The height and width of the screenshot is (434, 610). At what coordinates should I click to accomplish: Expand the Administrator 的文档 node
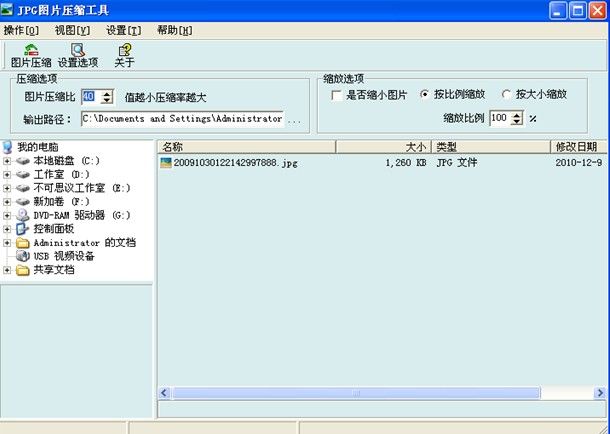[7, 243]
